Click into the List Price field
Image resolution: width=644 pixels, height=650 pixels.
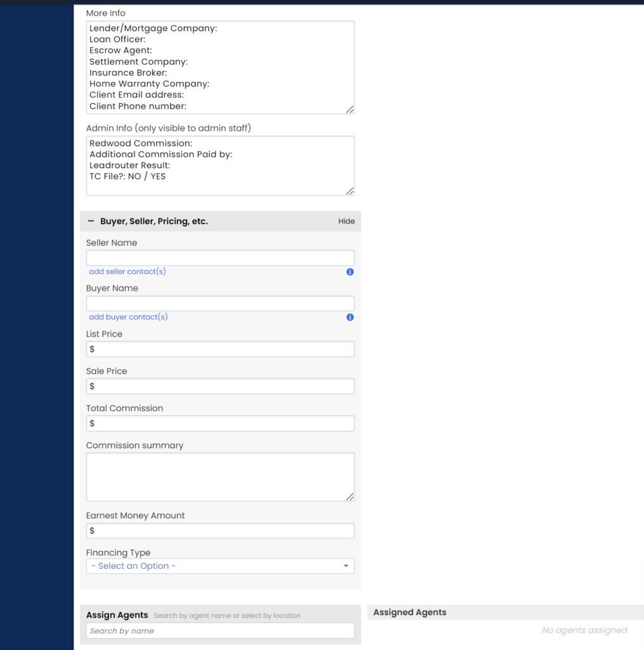[220, 349]
